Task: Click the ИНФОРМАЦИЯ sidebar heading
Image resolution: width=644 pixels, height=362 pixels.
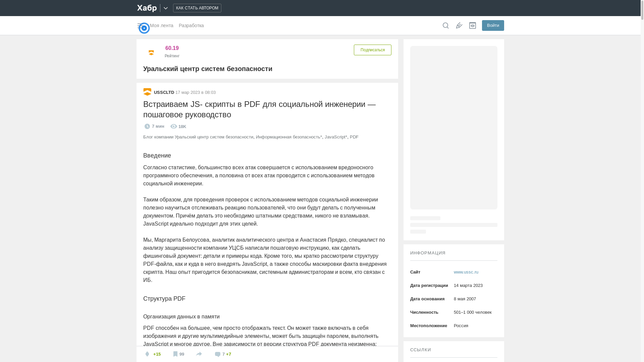Action: tap(428, 253)
